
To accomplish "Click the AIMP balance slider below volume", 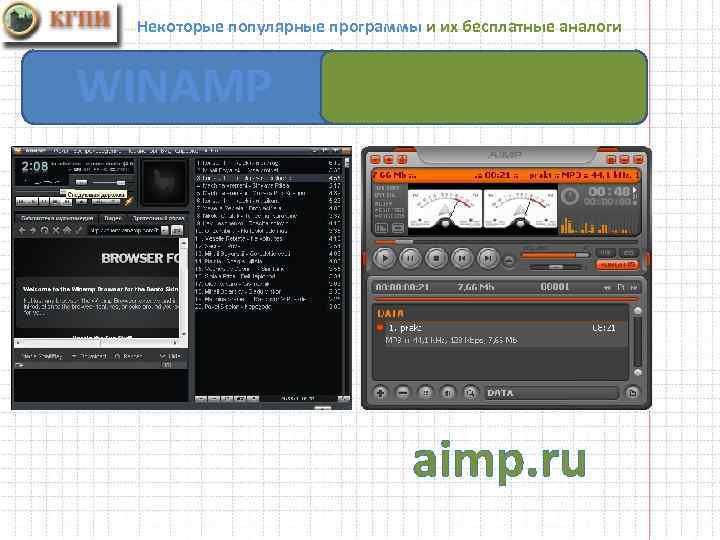I will click(x=555, y=266).
